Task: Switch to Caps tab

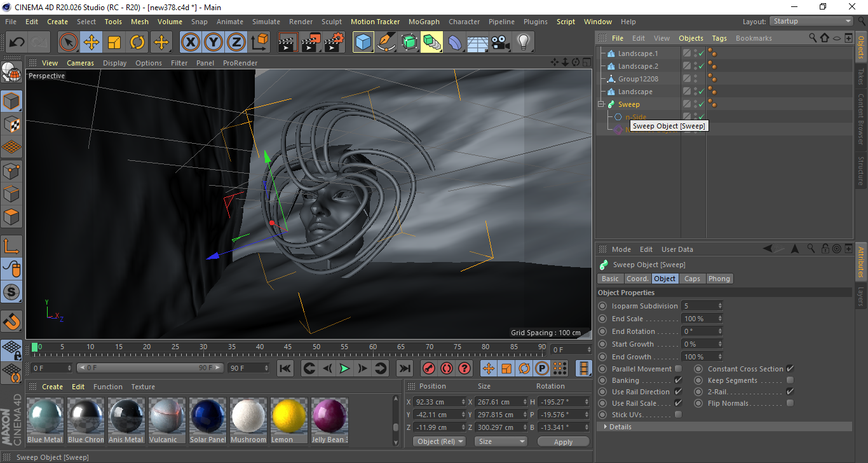Action: [x=692, y=279]
